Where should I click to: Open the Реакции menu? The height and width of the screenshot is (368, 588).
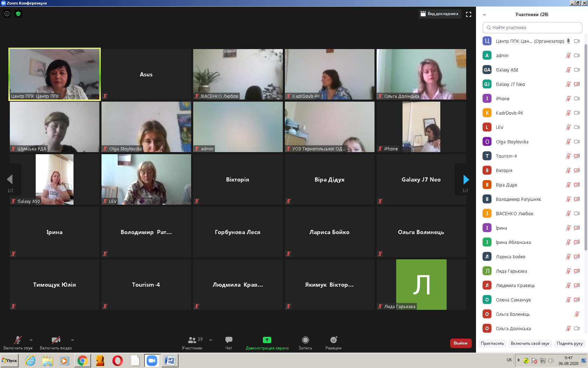(334, 343)
